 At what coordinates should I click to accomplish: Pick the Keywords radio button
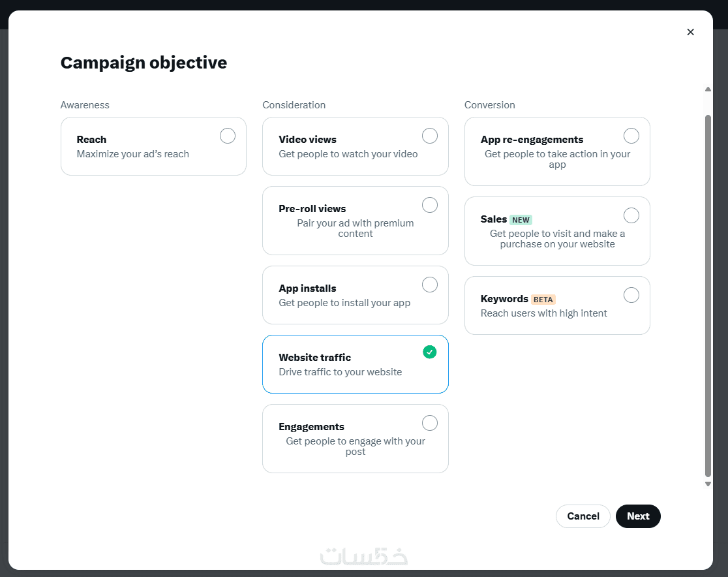coord(631,295)
